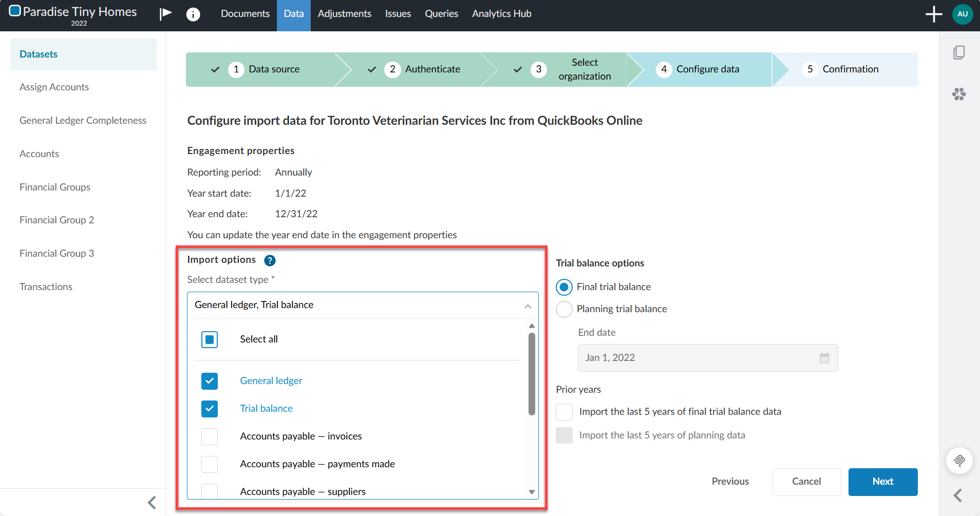Open the engagement info icon in the top bar

[x=194, y=14]
